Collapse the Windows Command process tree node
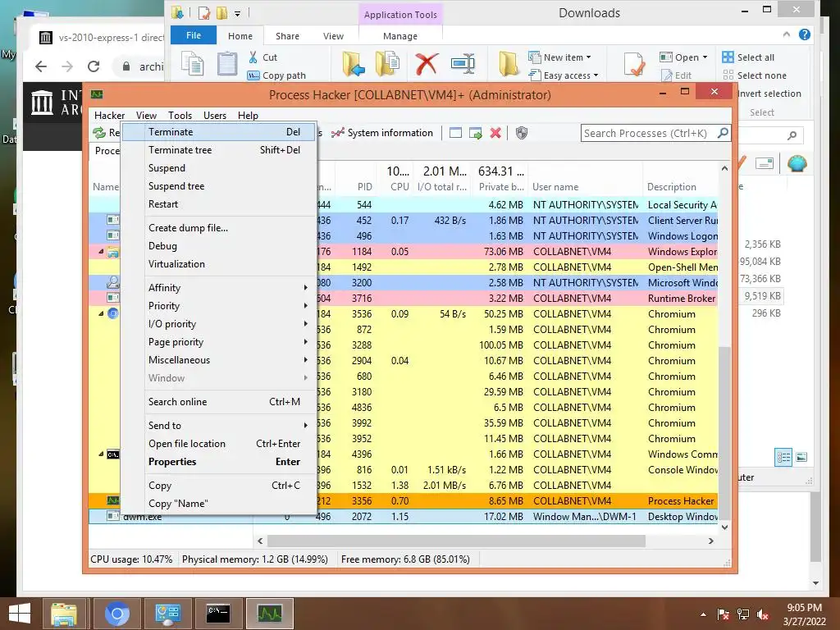The width and height of the screenshot is (840, 630). click(x=101, y=454)
